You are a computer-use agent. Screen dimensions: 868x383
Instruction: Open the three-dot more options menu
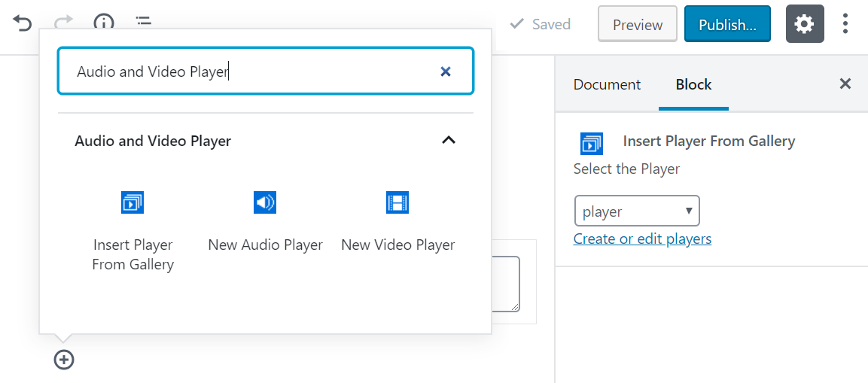(845, 24)
